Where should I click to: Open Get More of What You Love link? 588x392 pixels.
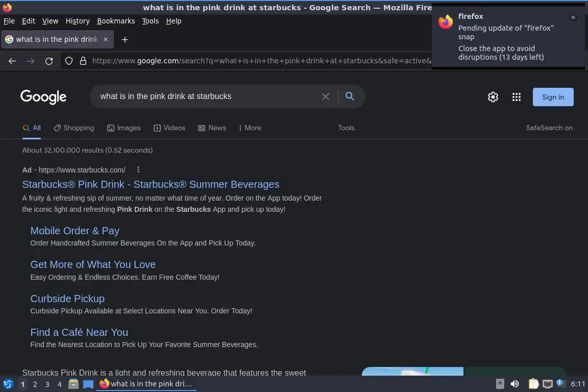pyautogui.click(x=93, y=264)
